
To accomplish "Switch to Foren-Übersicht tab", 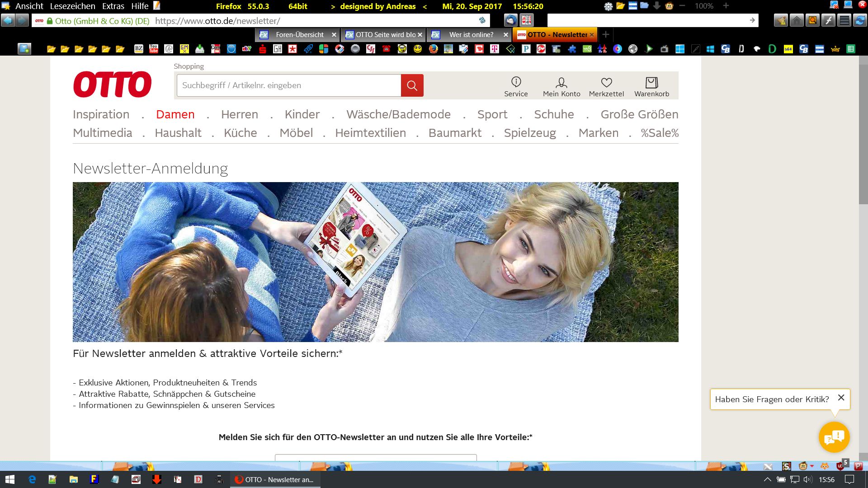I will point(299,35).
